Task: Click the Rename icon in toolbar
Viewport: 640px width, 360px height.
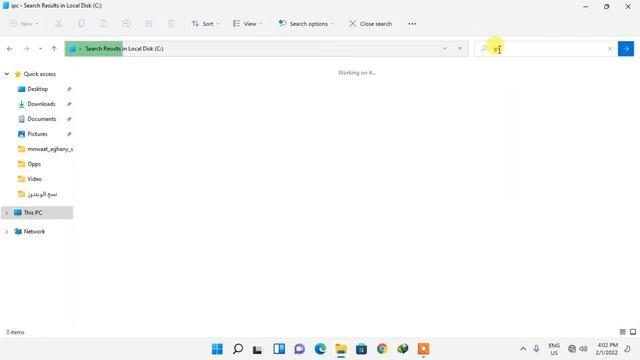Action: (127, 24)
